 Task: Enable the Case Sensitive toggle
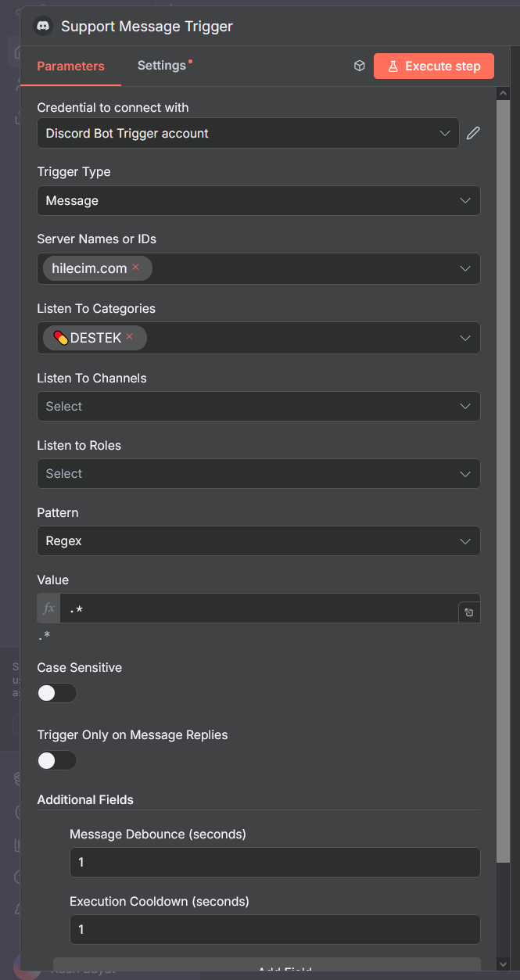click(x=57, y=693)
